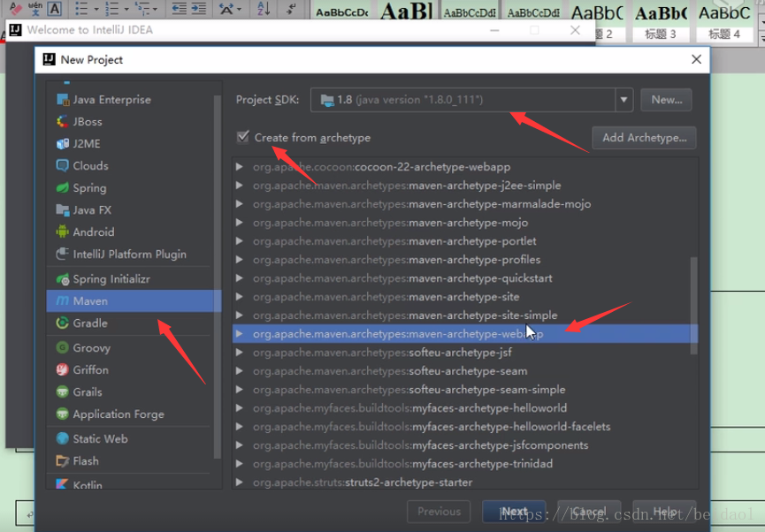Click Word decrease indent icon
This screenshot has height=532, width=765.
179,8
